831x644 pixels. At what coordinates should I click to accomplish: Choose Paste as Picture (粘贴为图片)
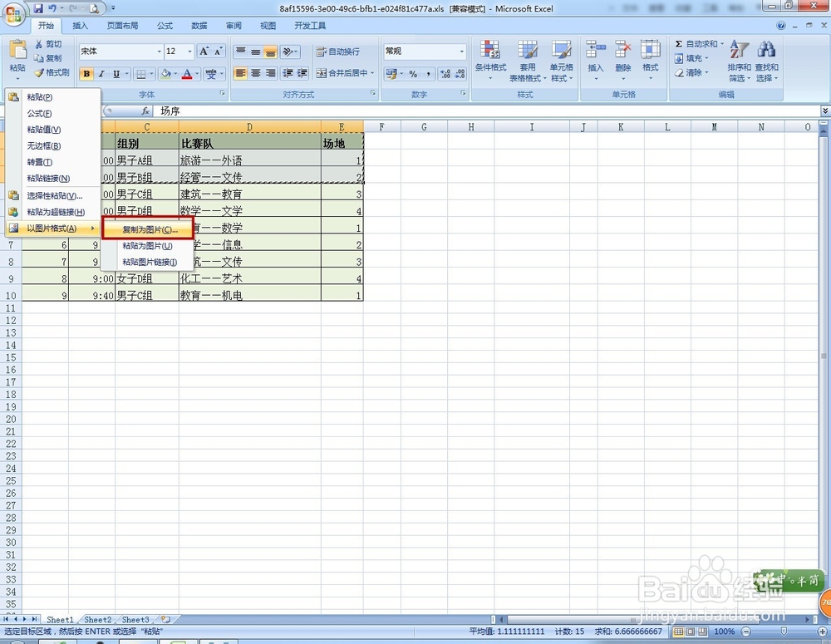tap(147, 246)
